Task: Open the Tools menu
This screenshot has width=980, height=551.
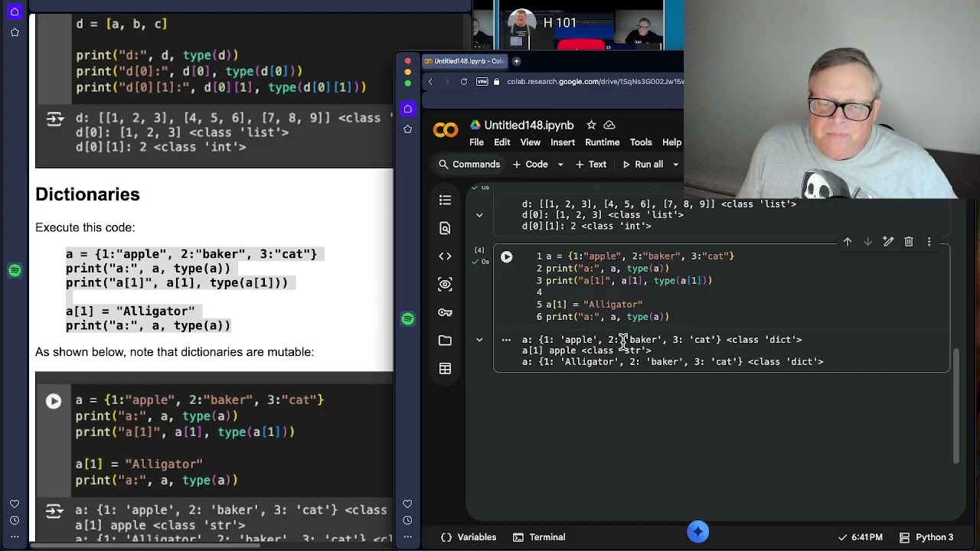Action: point(641,142)
